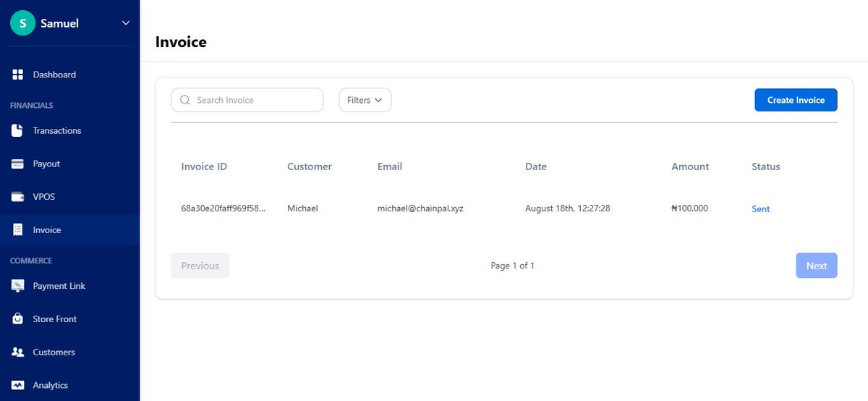
Task: Click the Page 1 of 1 indicator
Action: 513,266
